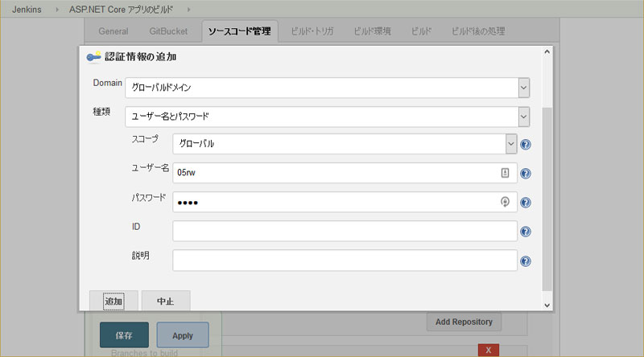Viewport: 644px width, 357px height.
Task: Click the Add Repository button
Action: (464, 322)
